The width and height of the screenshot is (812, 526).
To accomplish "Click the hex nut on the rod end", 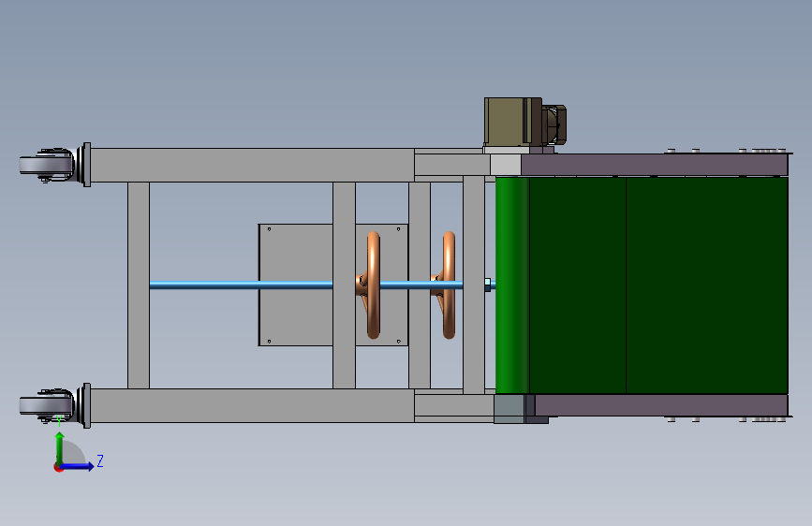I will (487, 285).
